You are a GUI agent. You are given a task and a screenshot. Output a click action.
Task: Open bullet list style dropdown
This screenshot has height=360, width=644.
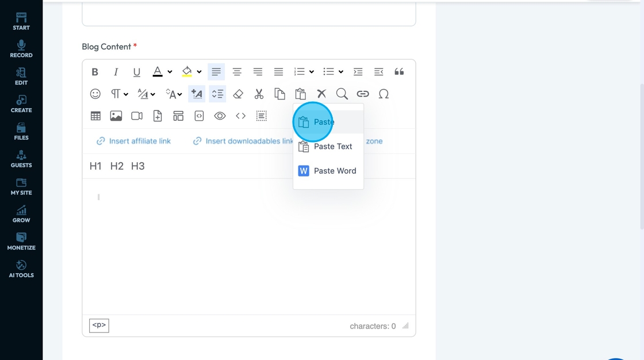341,72
